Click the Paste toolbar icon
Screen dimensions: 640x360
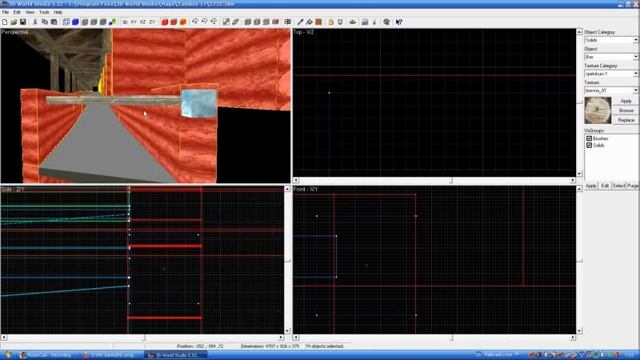pyautogui.click(x=53, y=22)
